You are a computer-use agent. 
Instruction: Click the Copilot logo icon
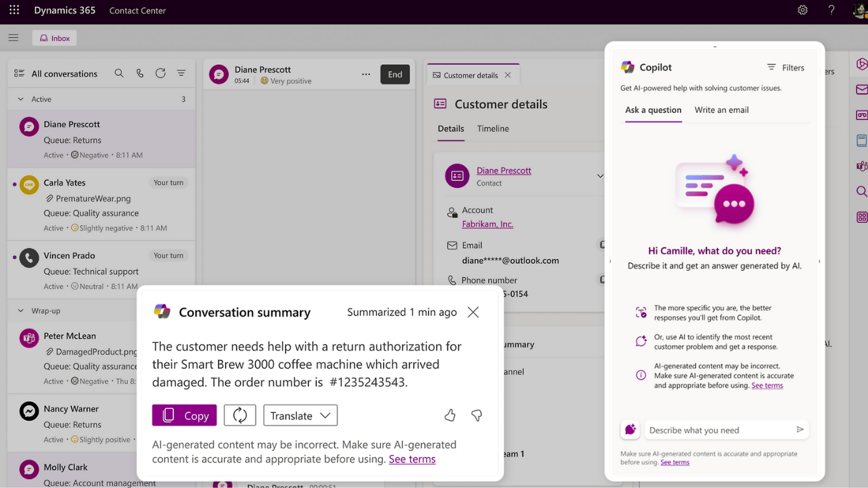coord(628,67)
